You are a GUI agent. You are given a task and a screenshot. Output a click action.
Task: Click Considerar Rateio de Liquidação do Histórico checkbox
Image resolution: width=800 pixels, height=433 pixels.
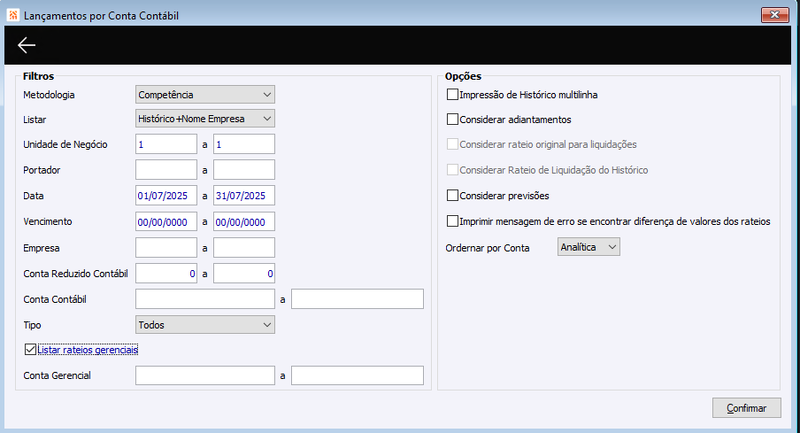click(x=452, y=170)
